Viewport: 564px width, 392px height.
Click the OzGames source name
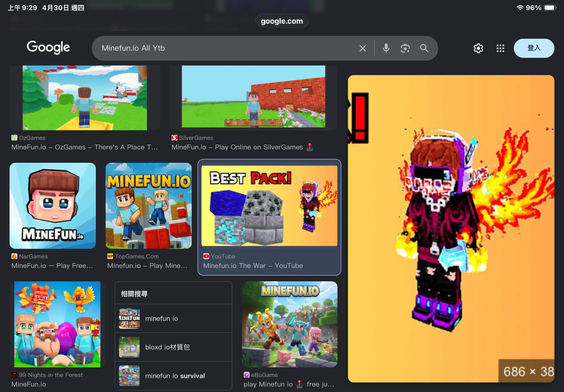tap(32, 138)
